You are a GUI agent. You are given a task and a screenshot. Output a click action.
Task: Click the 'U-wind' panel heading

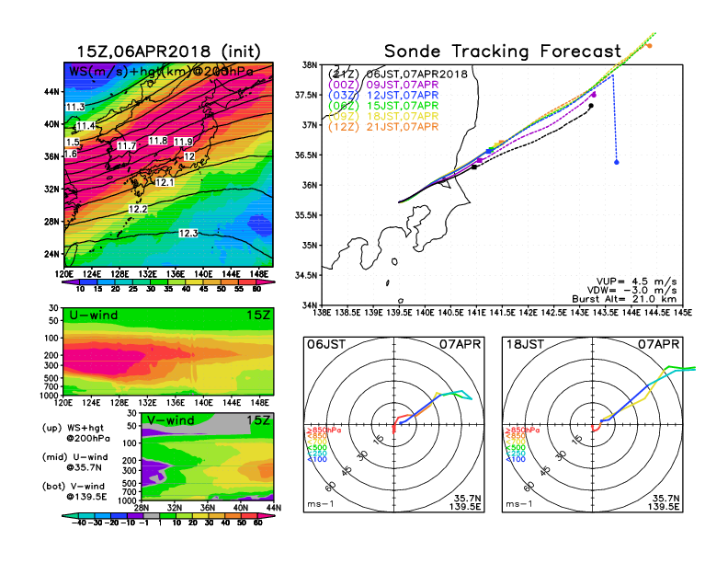point(94,316)
